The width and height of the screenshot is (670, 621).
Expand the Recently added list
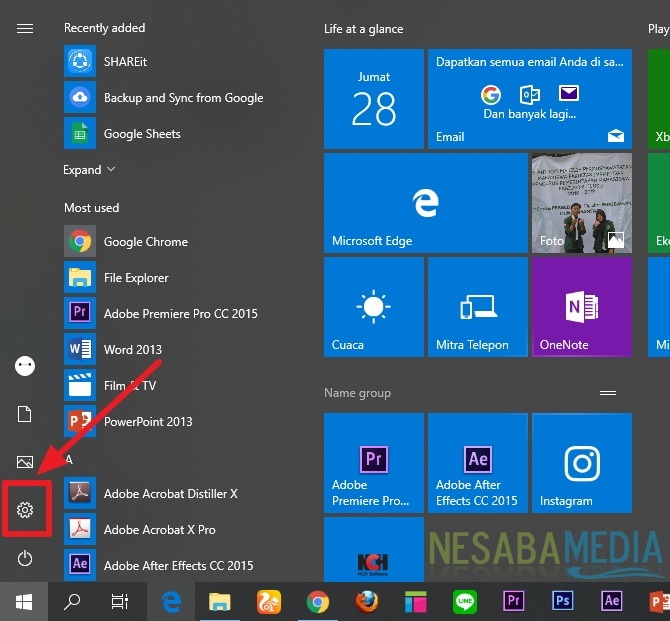pos(89,170)
